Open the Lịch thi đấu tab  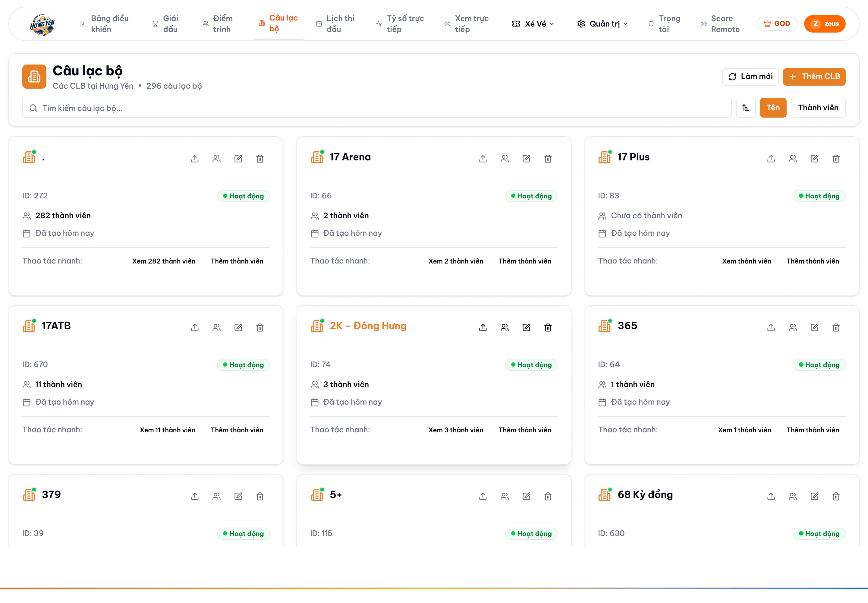[335, 24]
